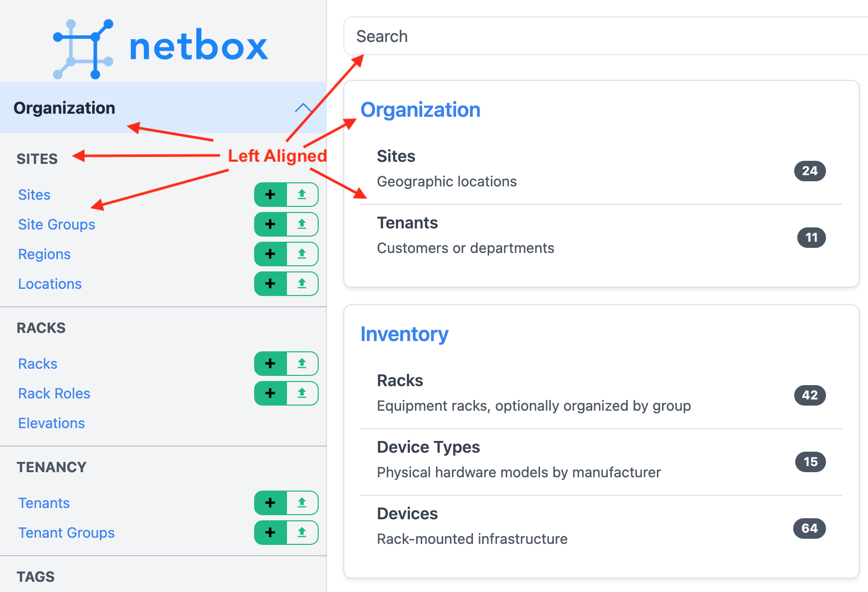Collapse the Organization sidebar chevron
The width and height of the screenshot is (868, 592).
click(303, 108)
